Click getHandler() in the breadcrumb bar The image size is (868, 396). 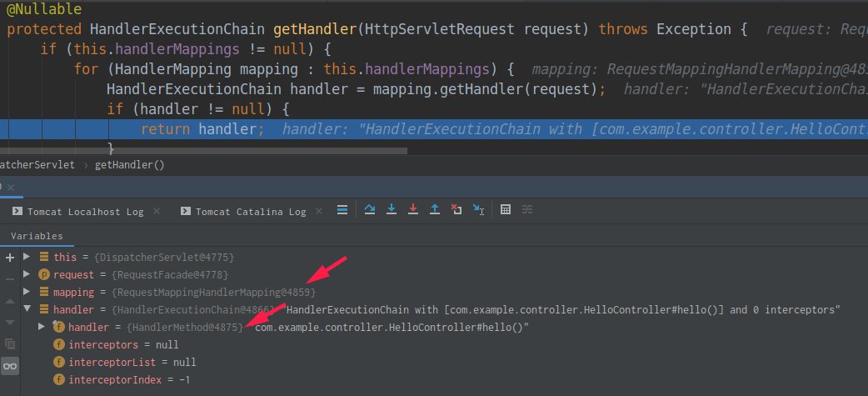click(x=129, y=165)
